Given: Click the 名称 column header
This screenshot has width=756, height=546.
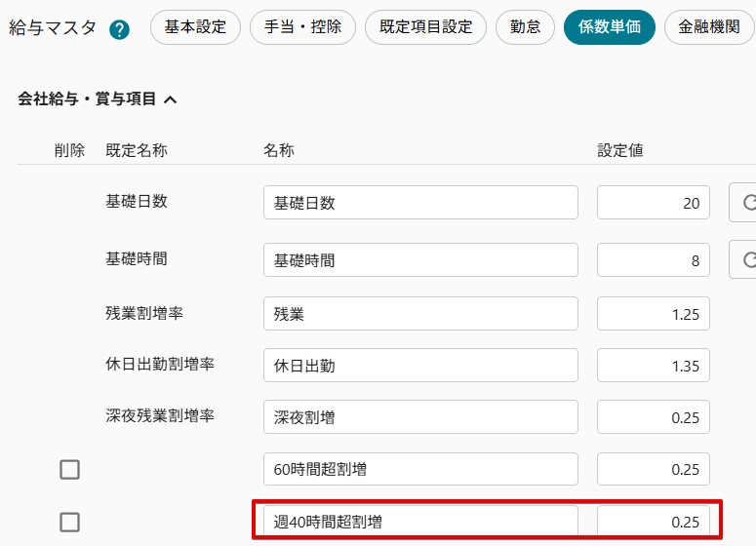Looking at the screenshot, I should point(279,150).
